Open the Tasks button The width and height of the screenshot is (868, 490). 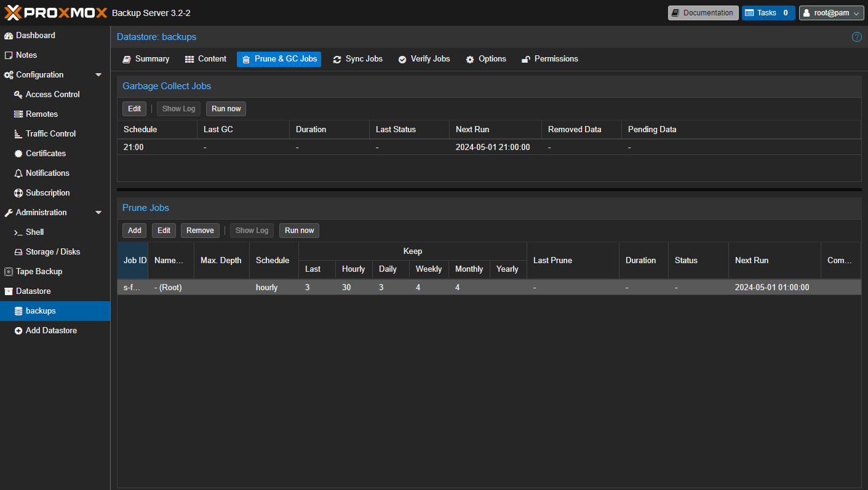click(768, 13)
